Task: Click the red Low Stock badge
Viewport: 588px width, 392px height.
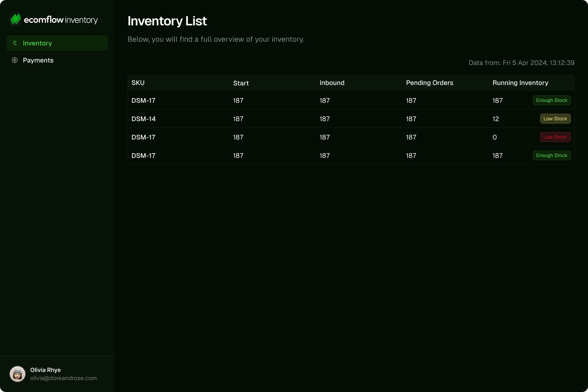Action: 555,137
